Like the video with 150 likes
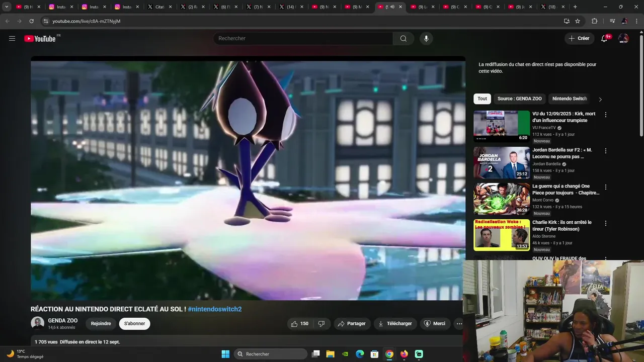 point(299,324)
